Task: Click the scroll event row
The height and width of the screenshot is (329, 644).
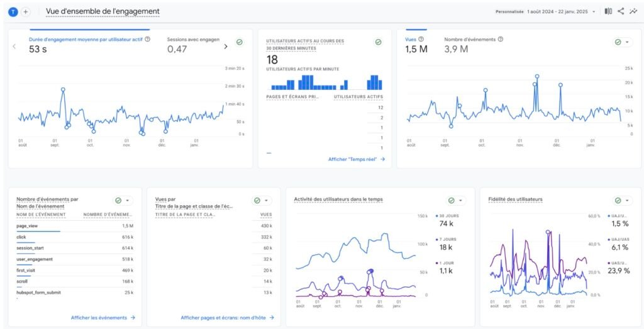Action: (x=75, y=282)
